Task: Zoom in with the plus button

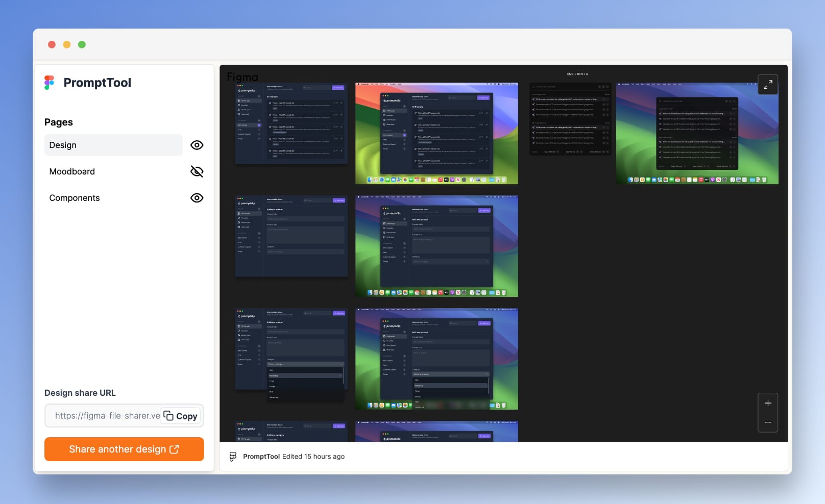Action: [768, 403]
